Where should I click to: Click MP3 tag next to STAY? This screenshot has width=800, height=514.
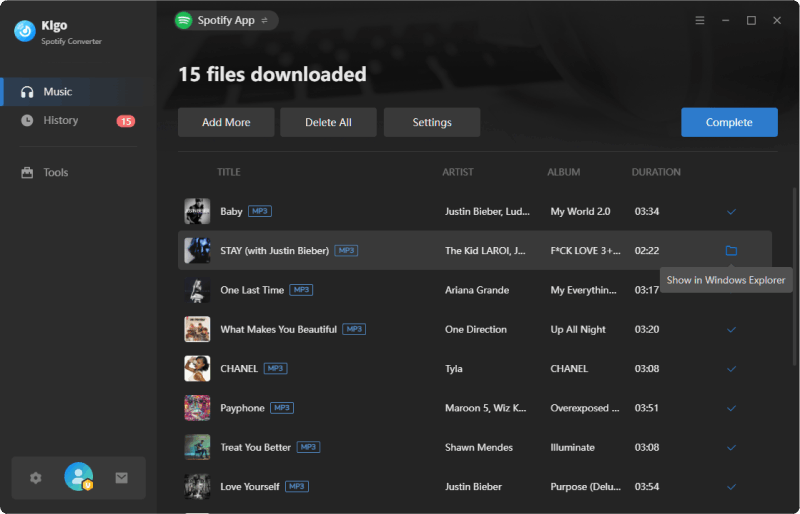346,251
